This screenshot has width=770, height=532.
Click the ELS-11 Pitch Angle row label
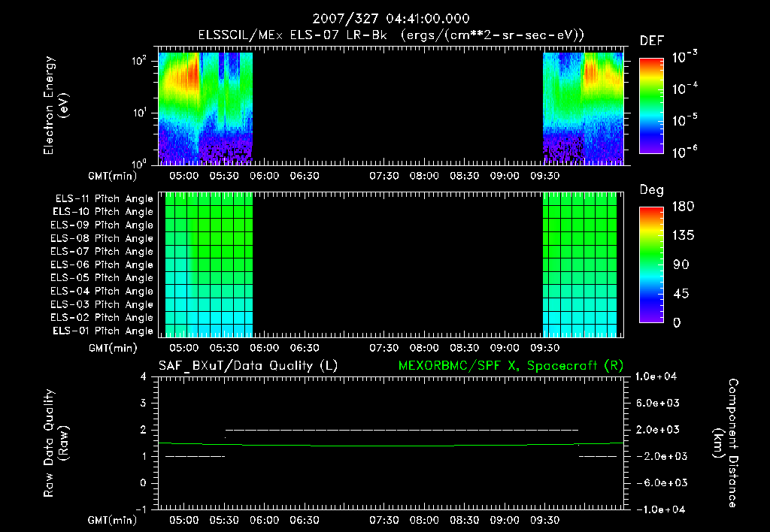(104, 199)
